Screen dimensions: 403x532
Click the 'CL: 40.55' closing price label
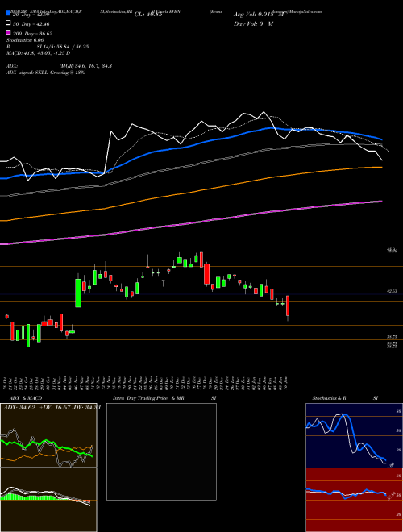[147, 15]
